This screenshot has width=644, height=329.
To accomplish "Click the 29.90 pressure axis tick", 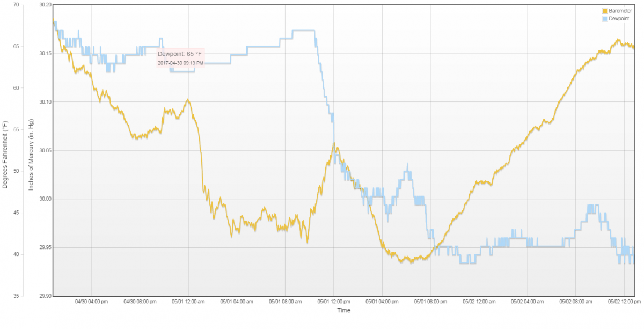I will tap(45, 296).
